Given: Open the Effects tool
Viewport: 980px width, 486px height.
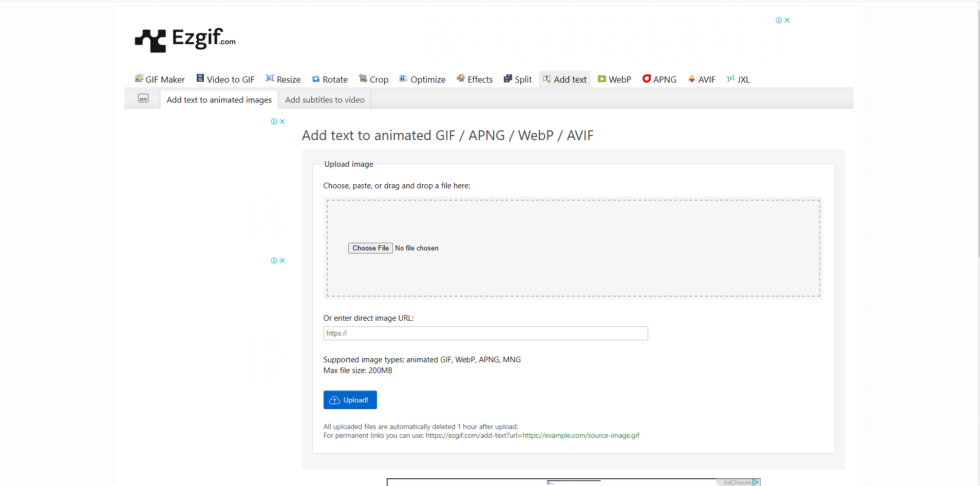Looking at the screenshot, I should click(475, 79).
